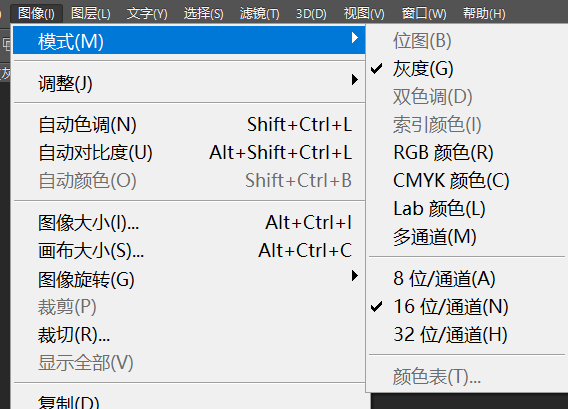
Task: Convert image to CMYK 颜色(C)
Action: (451, 180)
